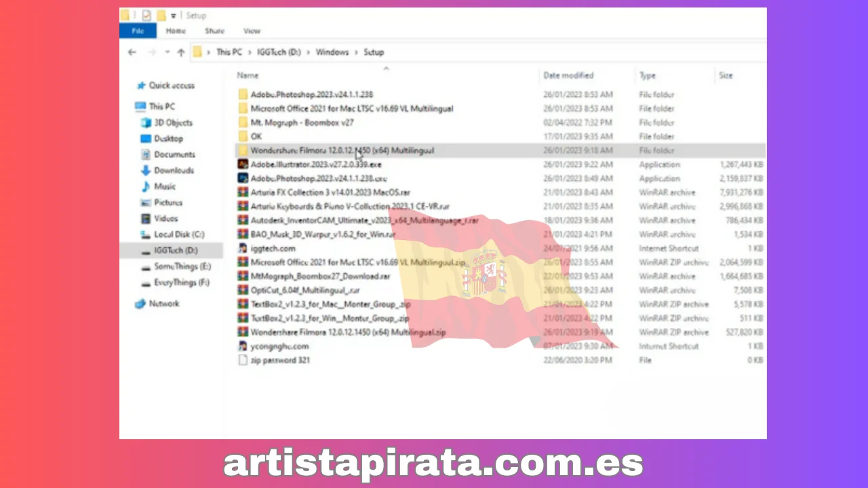Image resolution: width=868 pixels, height=488 pixels.
Task: Click the Network icon in sidebar
Action: [x=140, y=304]
